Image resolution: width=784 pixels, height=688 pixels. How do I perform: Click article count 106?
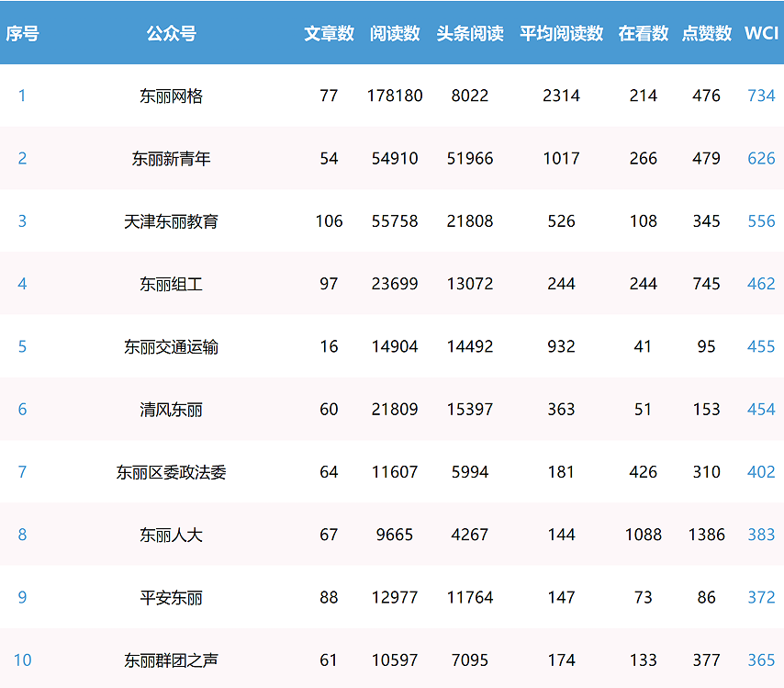click(x=329, y=221)
